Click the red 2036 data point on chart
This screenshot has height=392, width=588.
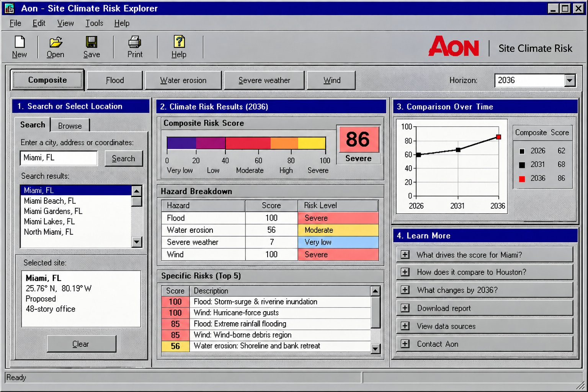(498, 137)
